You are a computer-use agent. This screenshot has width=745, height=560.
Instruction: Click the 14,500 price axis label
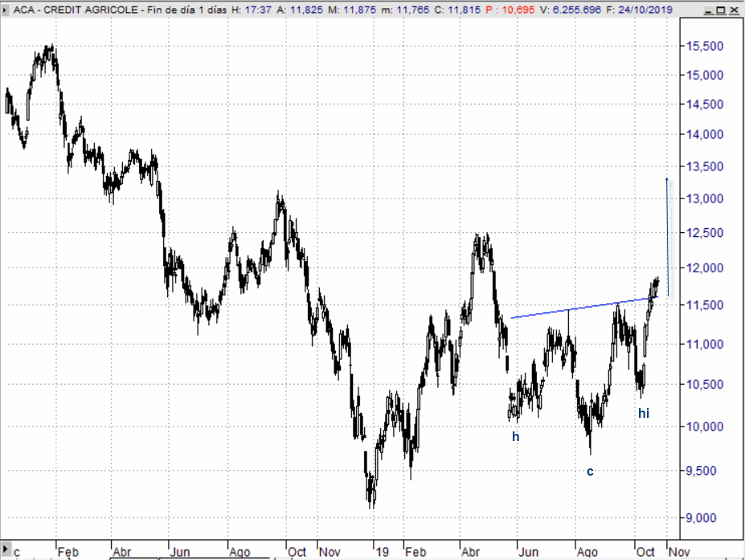click(x=705, y=104)
